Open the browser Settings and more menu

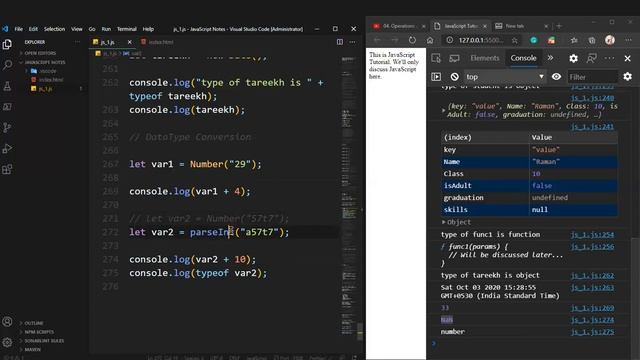click(x=628, y=40)
